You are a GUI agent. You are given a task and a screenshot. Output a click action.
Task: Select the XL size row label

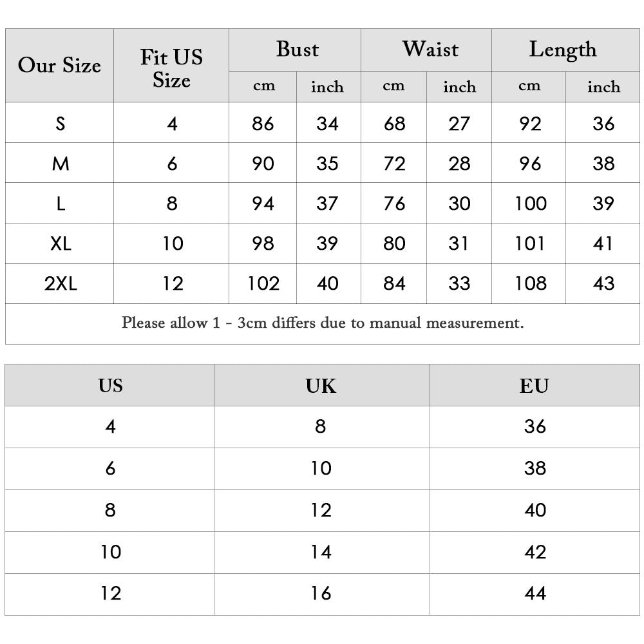point(61,243)
